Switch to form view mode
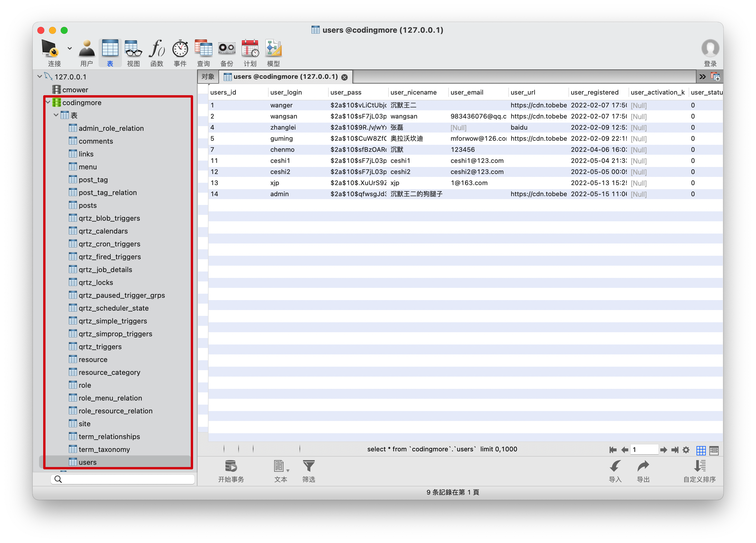This screenshot has width=756, height=543. [714, 450]
